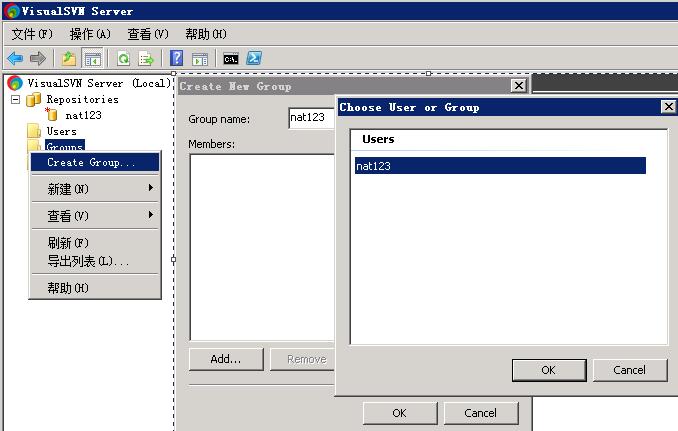
Task: Launch the command prompt toolbar icon
Action: pyautogui.click(x=231, y=59)
